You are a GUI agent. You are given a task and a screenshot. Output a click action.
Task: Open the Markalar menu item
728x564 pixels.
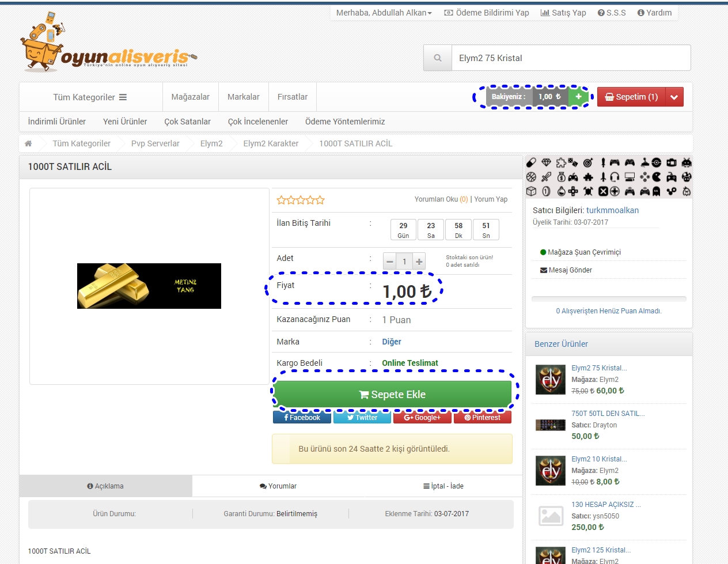tap(244, 97)
